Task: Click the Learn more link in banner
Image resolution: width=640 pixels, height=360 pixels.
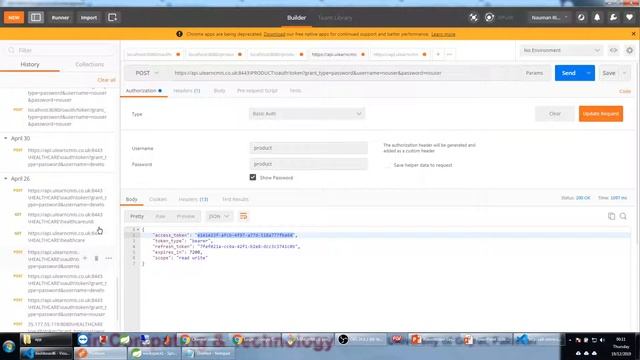Action: [x=443, y=34]
